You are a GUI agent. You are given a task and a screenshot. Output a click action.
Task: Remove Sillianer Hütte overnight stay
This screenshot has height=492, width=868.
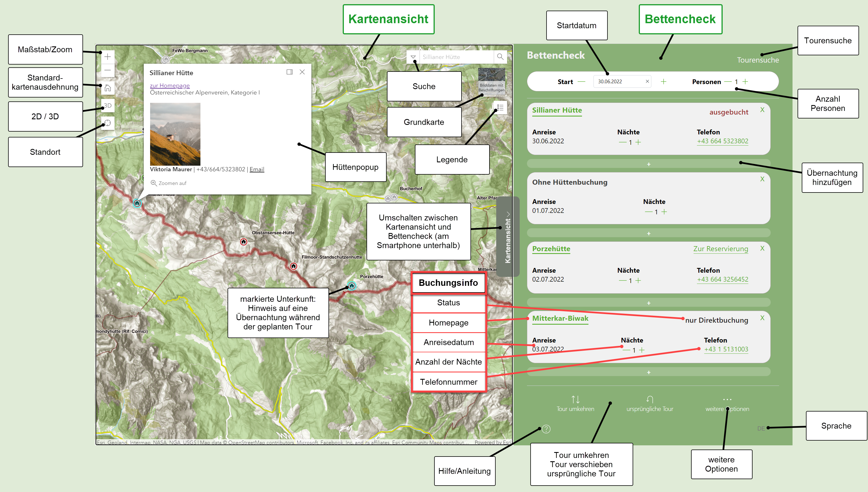click(x=762, y=110)
